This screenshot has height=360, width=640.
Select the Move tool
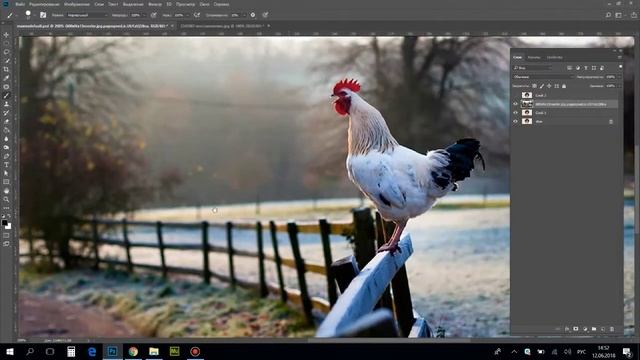point(6,35)
